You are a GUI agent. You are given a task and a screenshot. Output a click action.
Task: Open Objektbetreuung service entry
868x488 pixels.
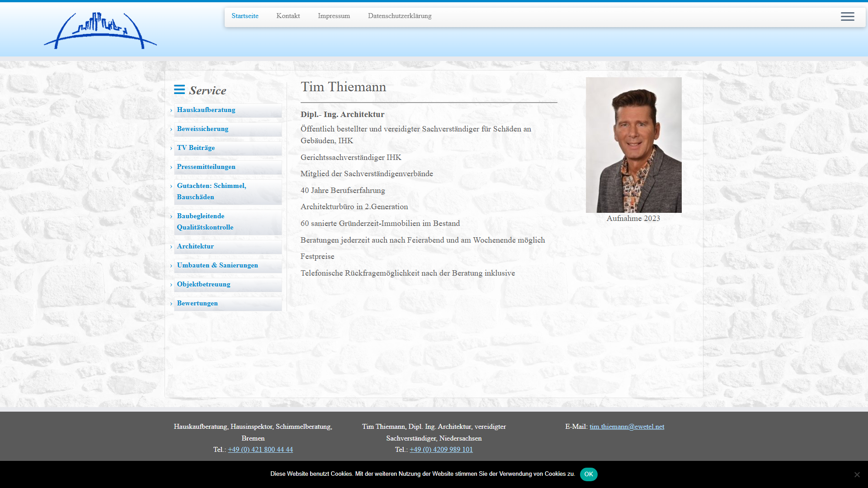point(228,285)
